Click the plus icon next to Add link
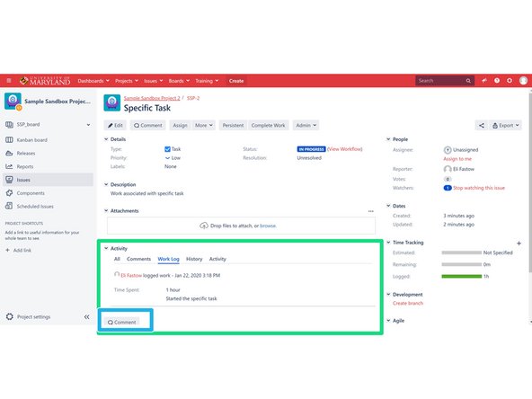 7,250
